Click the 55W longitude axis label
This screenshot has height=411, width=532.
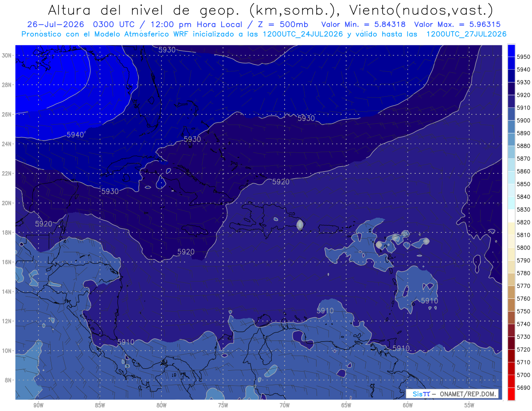pos(469,405)
